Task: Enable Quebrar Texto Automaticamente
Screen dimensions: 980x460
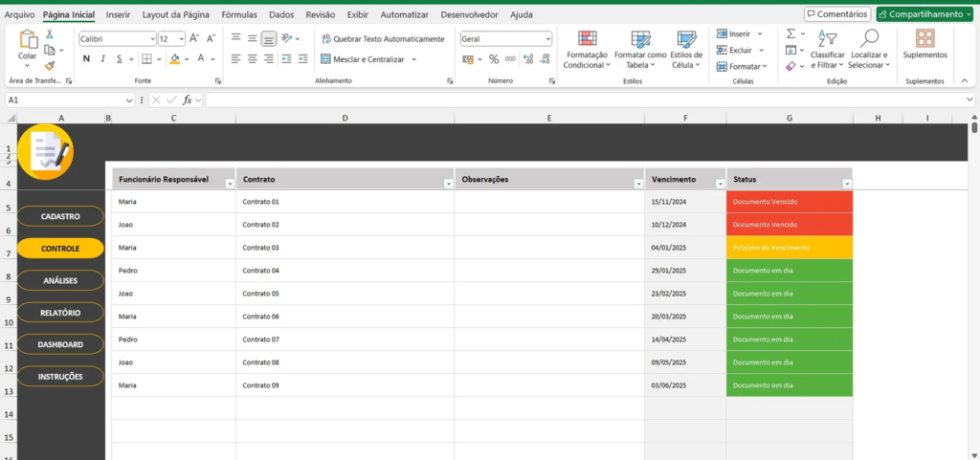Action: pyautogui.click(x=383, y=38)
